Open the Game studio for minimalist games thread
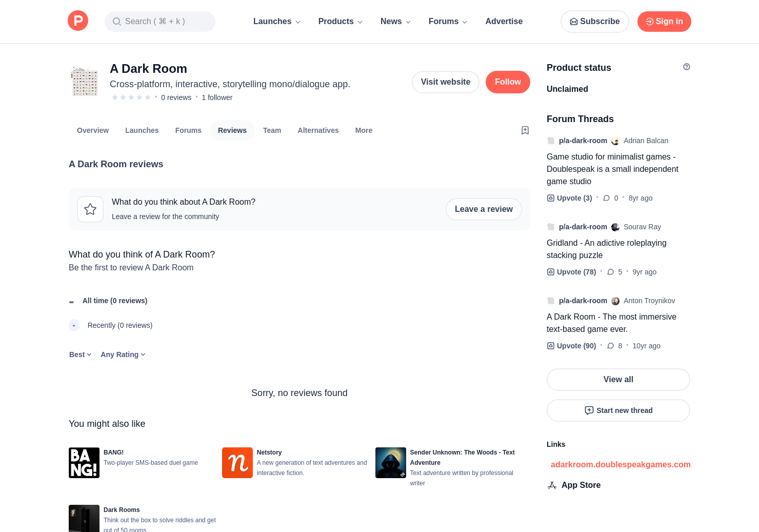This screenshot has height=532, width=759. click(x=613, y=169)
